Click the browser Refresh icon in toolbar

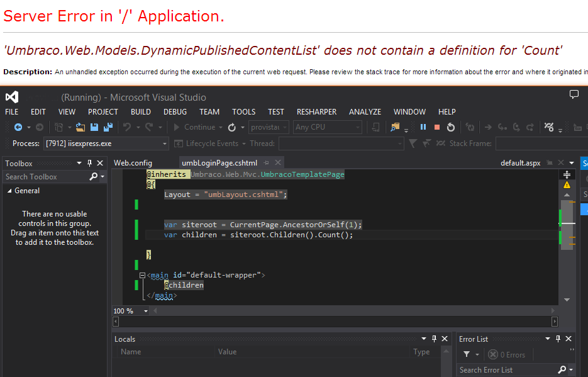pyautogui.click(x=232, y=128)
